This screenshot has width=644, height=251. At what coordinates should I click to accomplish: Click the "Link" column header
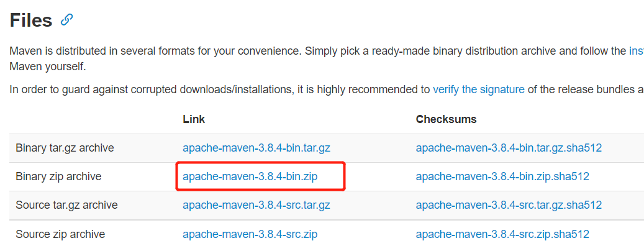pos(194,119)
